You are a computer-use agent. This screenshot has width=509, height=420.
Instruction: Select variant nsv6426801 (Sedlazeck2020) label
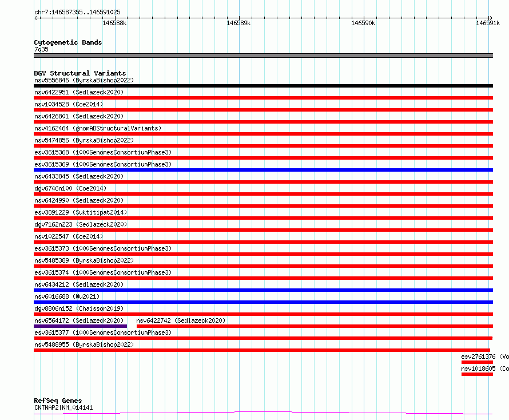pos(79,116)
